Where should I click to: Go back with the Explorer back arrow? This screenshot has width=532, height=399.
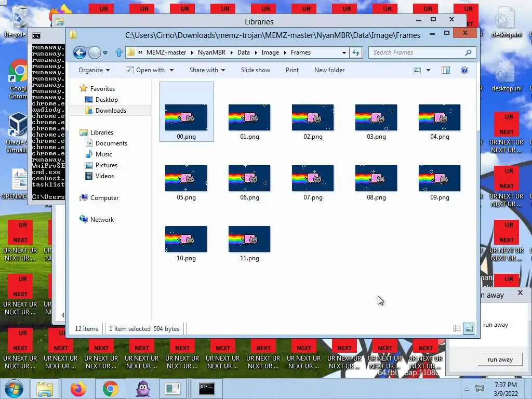[x=79, y=52]
